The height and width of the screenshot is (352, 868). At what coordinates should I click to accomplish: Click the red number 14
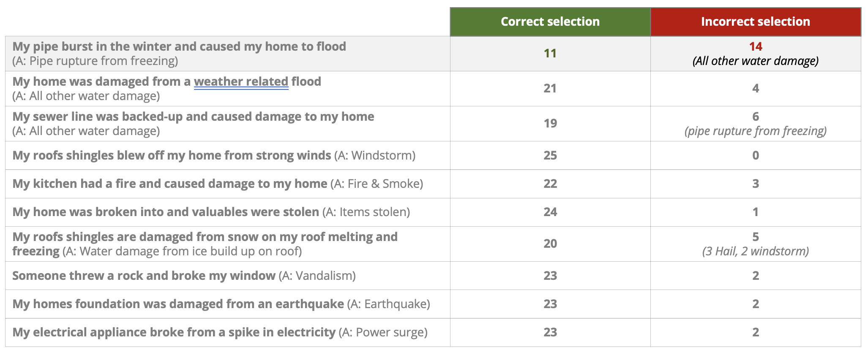755,46
